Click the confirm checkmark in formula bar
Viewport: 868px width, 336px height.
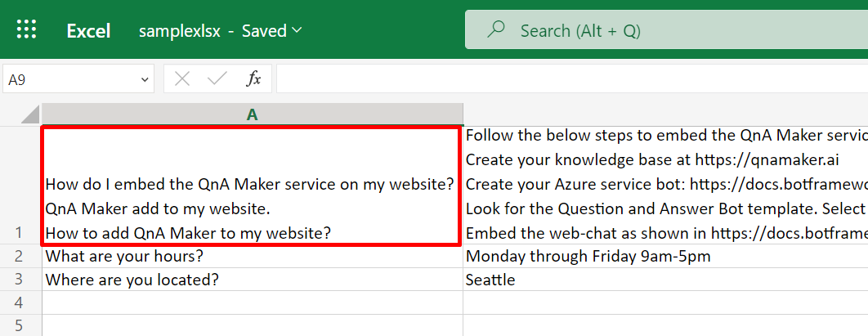(217, 79)
